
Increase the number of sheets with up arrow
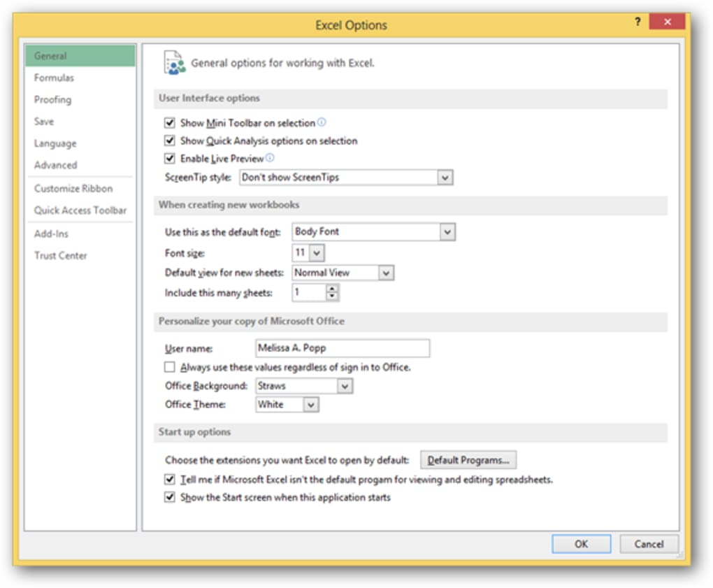(333, 289)
